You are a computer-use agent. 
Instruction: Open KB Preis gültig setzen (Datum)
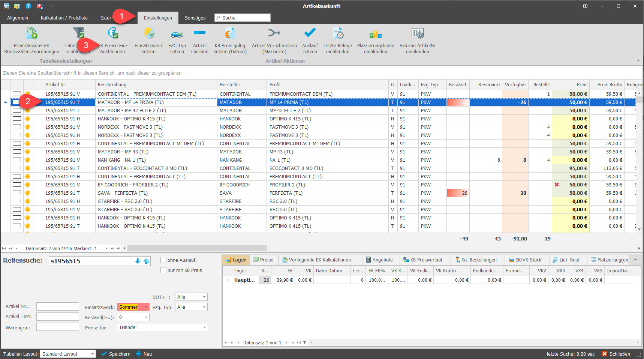pyautogui.click(x=230, y=41)
